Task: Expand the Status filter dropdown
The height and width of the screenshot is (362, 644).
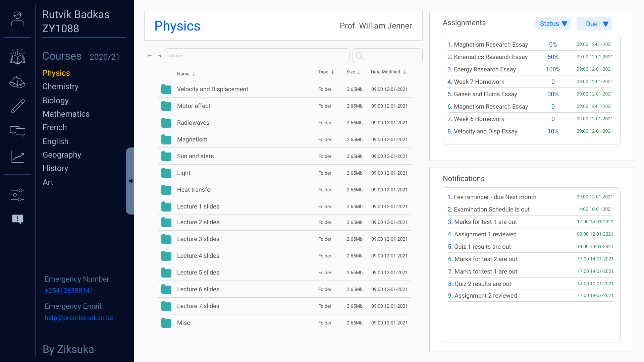Action: pyautogui.click(x=553, y=24)
